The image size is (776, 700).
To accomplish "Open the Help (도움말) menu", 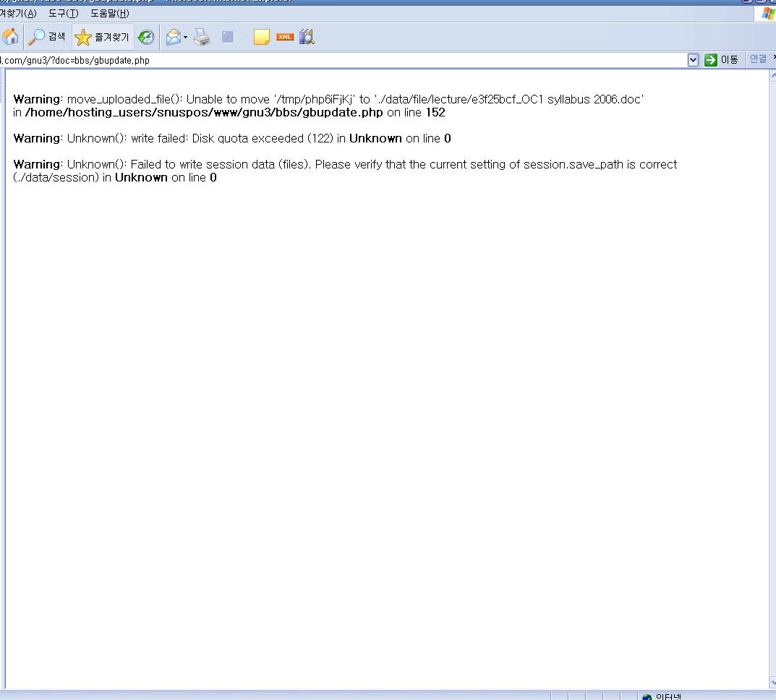I will 110,13.
